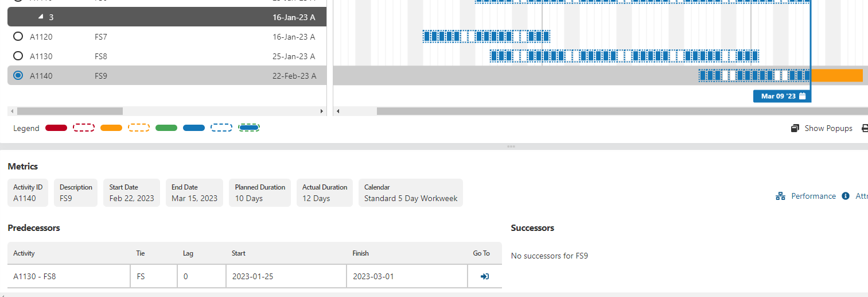Viewport: 868px width, 297px height.
Task: Select the A1130 radio button
Action: click(x=18, y=56)
